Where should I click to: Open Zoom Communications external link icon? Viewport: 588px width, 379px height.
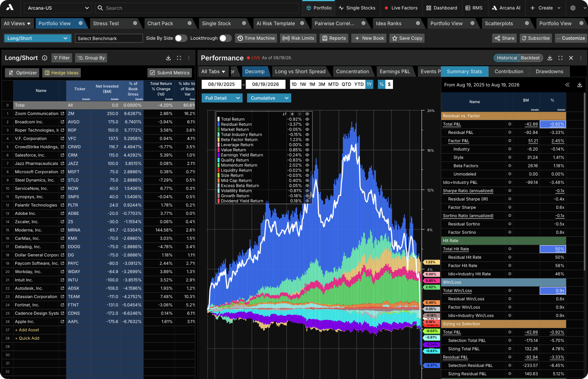tap(63, 114)
